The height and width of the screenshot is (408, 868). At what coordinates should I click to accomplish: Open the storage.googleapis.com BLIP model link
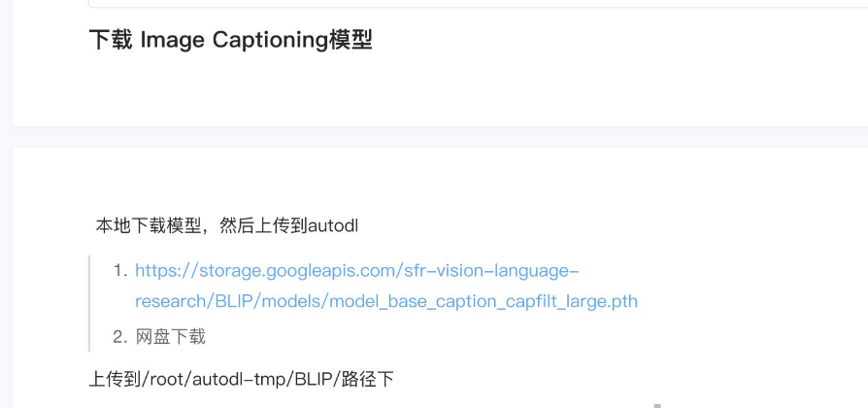pyautogui.click(x=356, y=270)
